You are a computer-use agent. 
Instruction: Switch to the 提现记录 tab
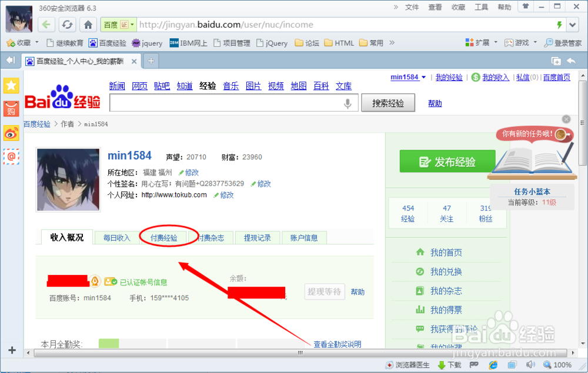click(258, 238)
